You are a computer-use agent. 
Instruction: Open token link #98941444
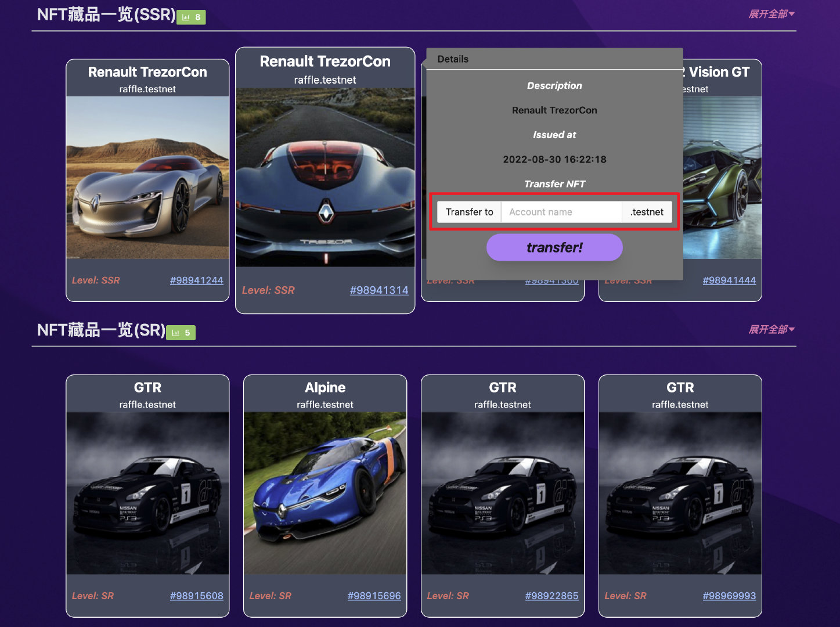point(729,280)
